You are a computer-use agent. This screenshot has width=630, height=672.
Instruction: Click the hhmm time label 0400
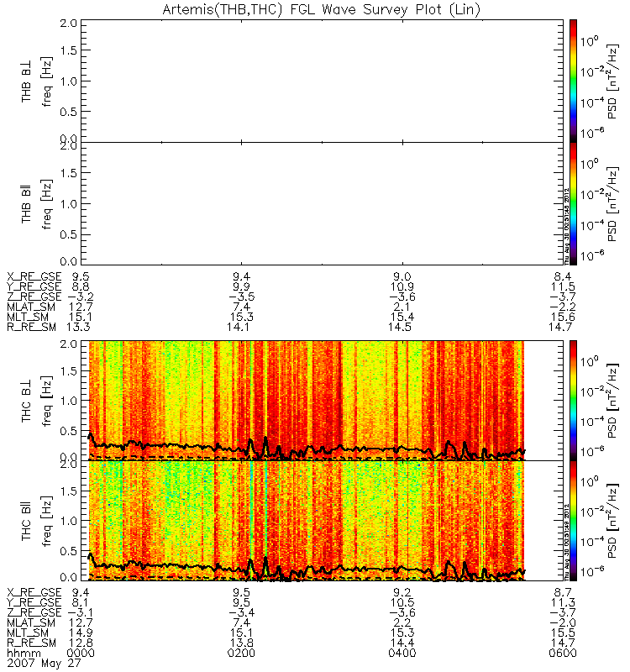click(x=402, y=654)
